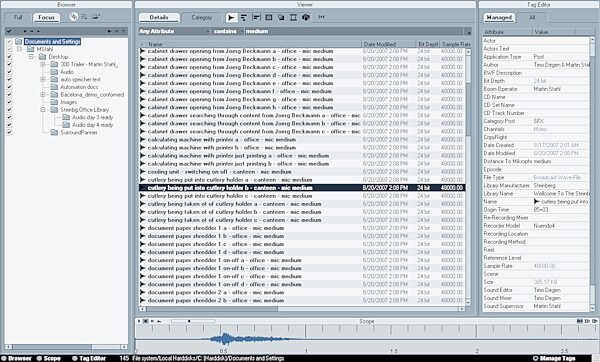Click the Desktop folder icon
Image resolution: width=600 pixels, height=362 pixels.
42,57
